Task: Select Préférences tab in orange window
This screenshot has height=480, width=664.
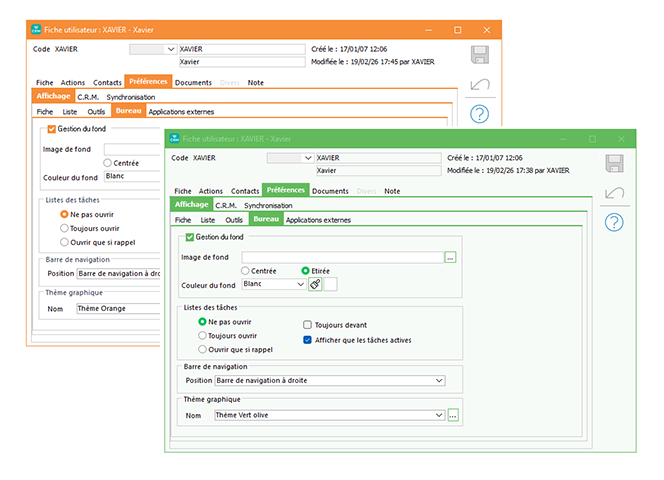Action: (148, 81)
